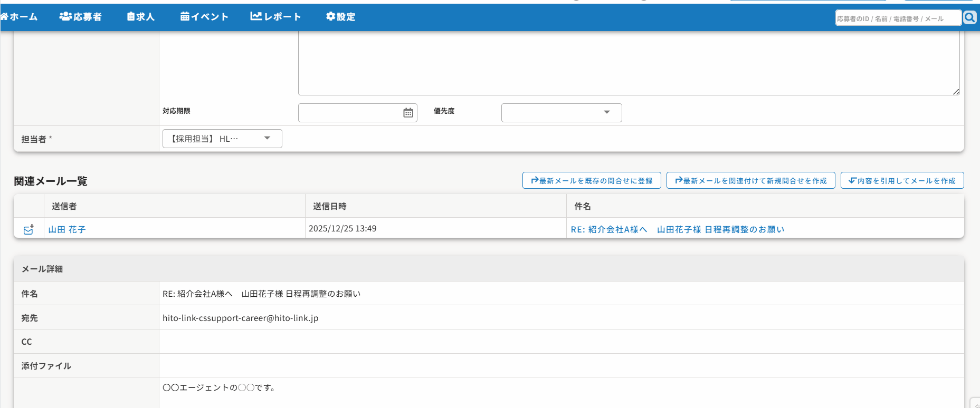The height and width of the screenshot is (408, 980).
Task: Click the applicant search input field
Action: tap(897, 18)
